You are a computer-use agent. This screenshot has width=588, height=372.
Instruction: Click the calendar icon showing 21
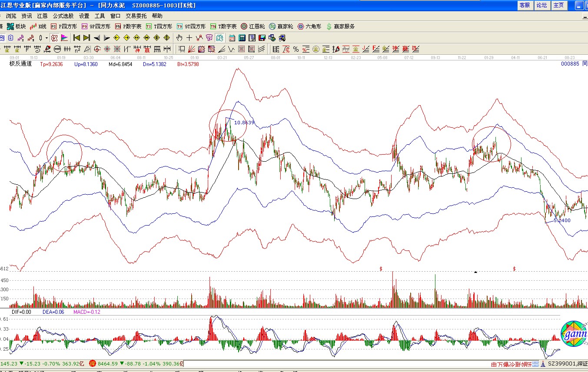(x=232, y=38)
